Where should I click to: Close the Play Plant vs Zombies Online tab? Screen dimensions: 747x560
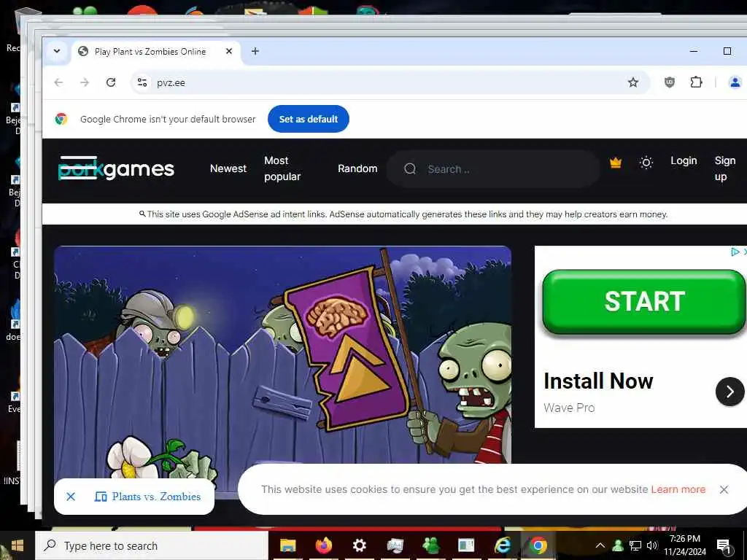(x=229, y=51)
